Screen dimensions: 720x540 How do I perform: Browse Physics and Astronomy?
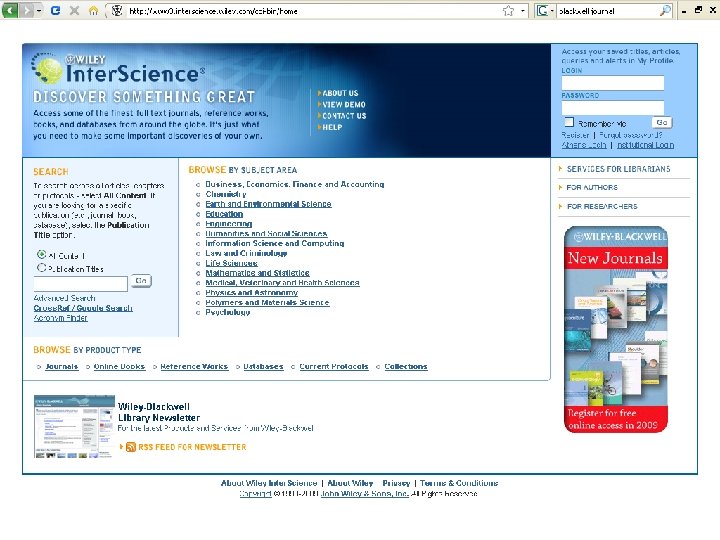(x=252, y=292)
